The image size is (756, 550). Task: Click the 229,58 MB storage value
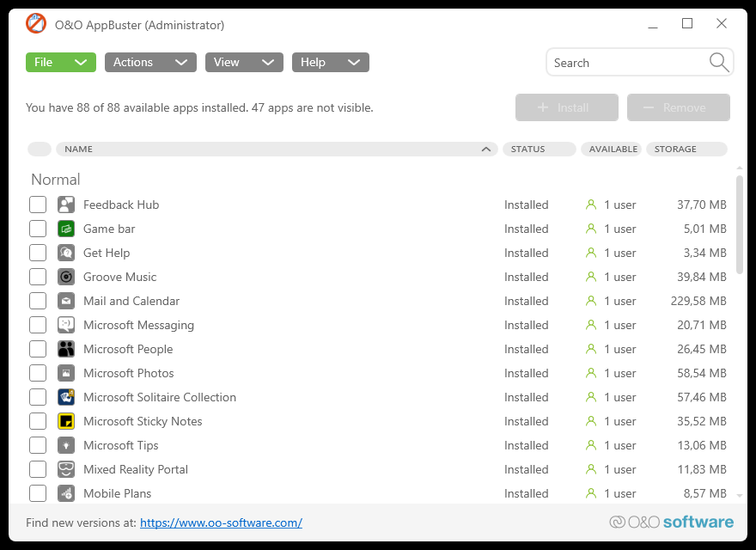tap(698, 301)
